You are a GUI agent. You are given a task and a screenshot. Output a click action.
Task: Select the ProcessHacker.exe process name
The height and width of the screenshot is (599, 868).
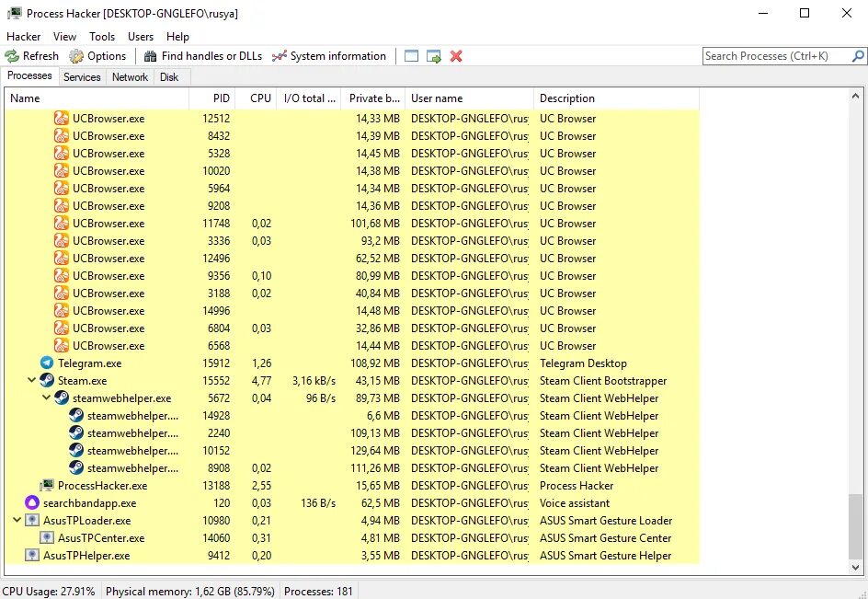click(x=102, y=486)
